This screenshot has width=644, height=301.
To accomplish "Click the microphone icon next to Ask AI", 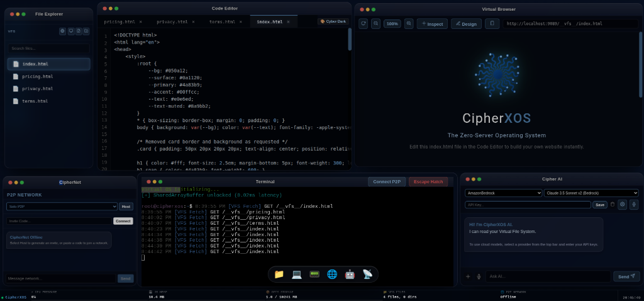I will coord(479,276).
